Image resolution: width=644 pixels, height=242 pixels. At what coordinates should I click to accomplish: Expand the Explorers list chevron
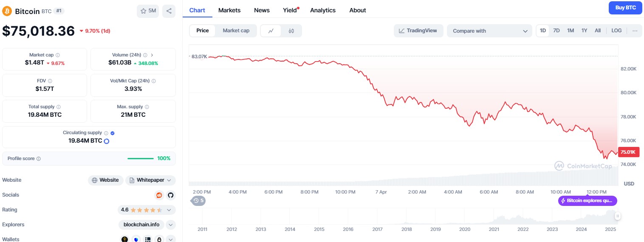pyautogui.click(x=170, y=225)
